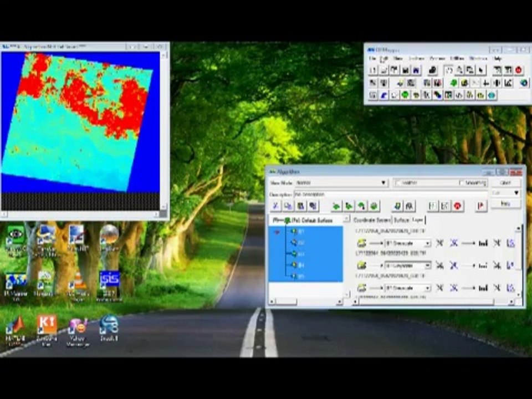
Task: Open the Process menu in ER Mapper
Action: 437,58
